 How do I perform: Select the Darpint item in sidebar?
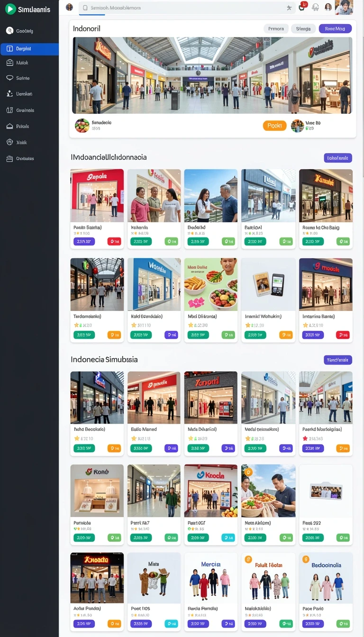(30, 49)
